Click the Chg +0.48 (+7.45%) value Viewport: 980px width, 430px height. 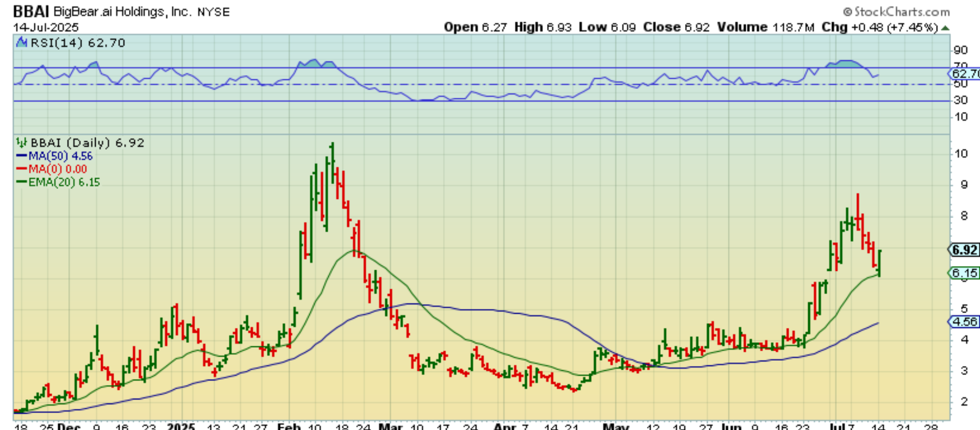pyautogui.click(x=880, y=27)
